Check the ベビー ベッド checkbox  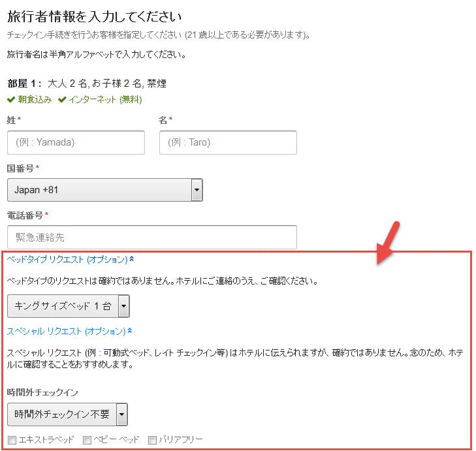(x=87, y=440)
